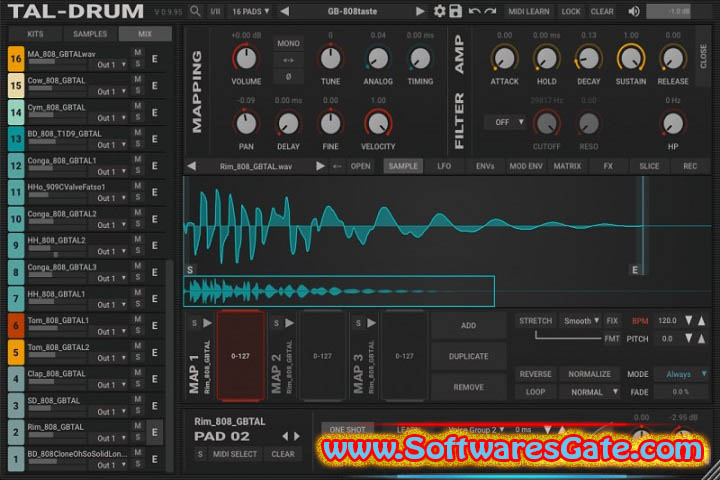The height and width of the screenshot is (480, 720).
Task: Increase BPM value with up arrow
Action: coord(702,321)
